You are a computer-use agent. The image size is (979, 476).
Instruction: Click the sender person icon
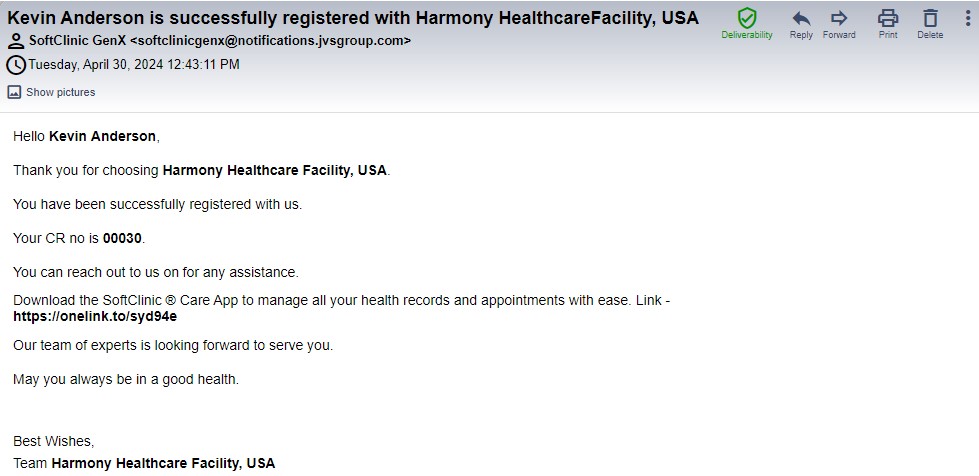[16, 41]
